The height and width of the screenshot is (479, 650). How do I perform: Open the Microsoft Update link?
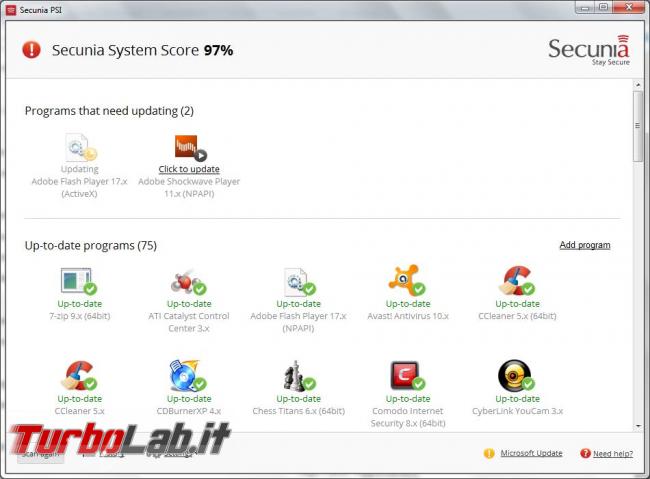(531, 453)
